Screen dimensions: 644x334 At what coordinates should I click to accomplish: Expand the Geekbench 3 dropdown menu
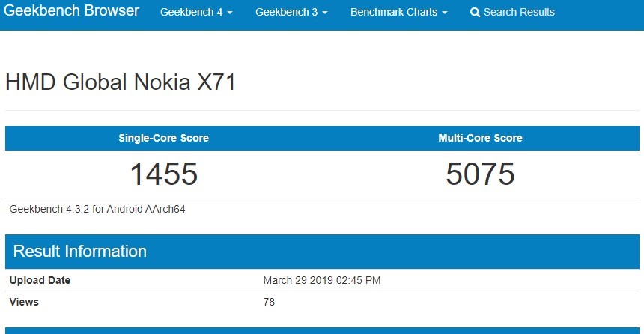(x=291, y=13)
